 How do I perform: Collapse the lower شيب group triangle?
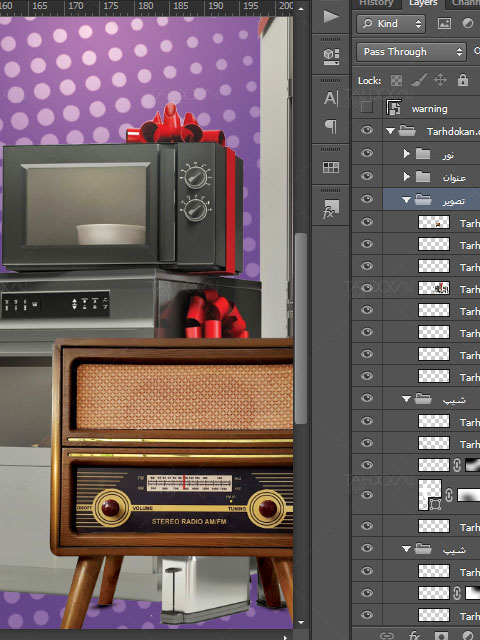406,549
